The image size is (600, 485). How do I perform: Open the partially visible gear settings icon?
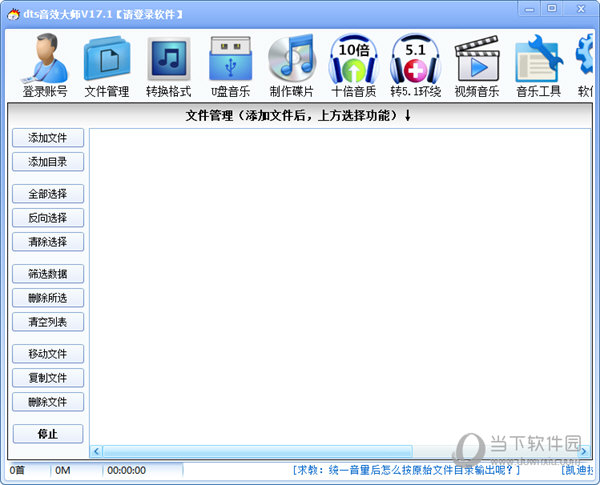point(585,65)
